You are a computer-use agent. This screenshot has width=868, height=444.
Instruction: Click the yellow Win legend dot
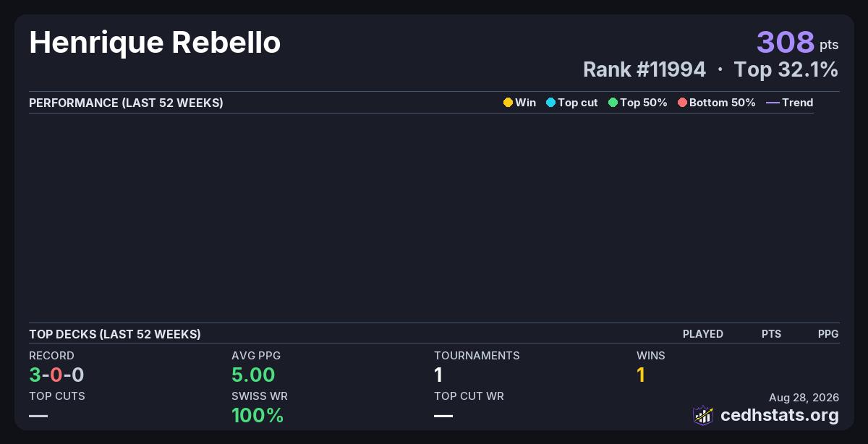[508, 103]
